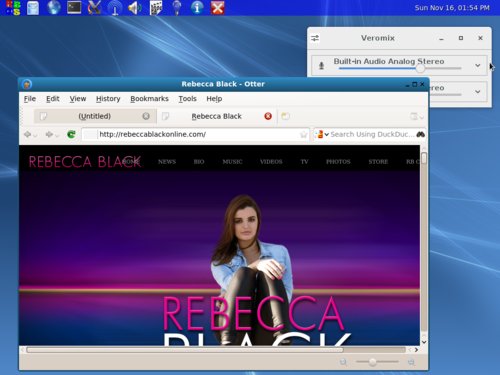Click the address bar URL field
This screenshot has width=500, height=375.
click(x=197, y=134)
